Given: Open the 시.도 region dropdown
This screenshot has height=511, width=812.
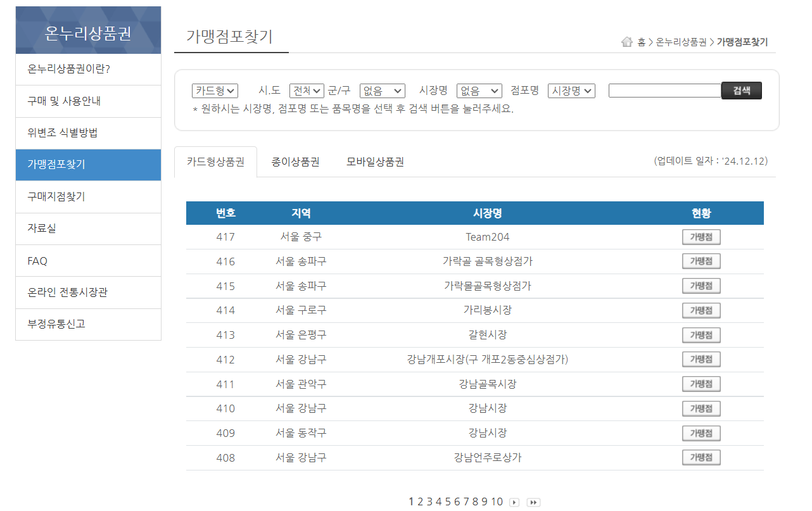Looking at the screenshot, I should [x=305, y=90].
